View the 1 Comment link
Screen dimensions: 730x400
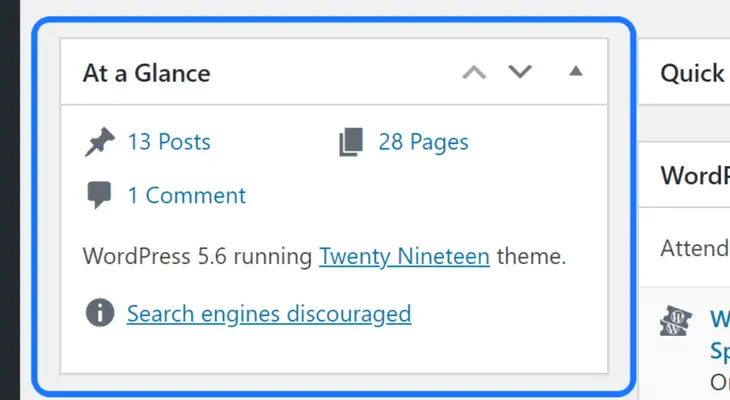click(186, 195)
